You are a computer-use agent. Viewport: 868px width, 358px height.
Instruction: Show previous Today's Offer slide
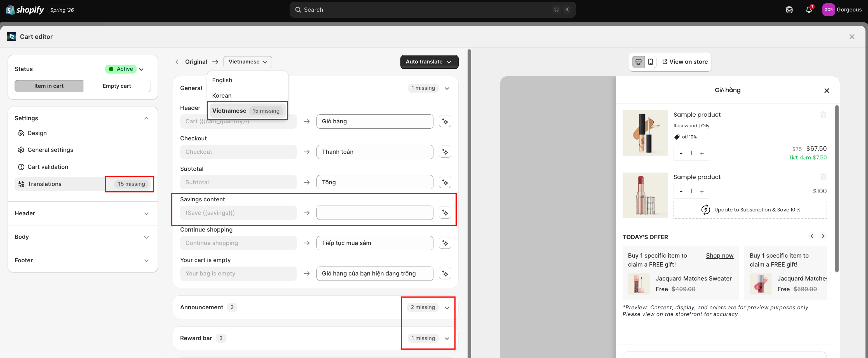pyautogui.click(x=811, y=236)
